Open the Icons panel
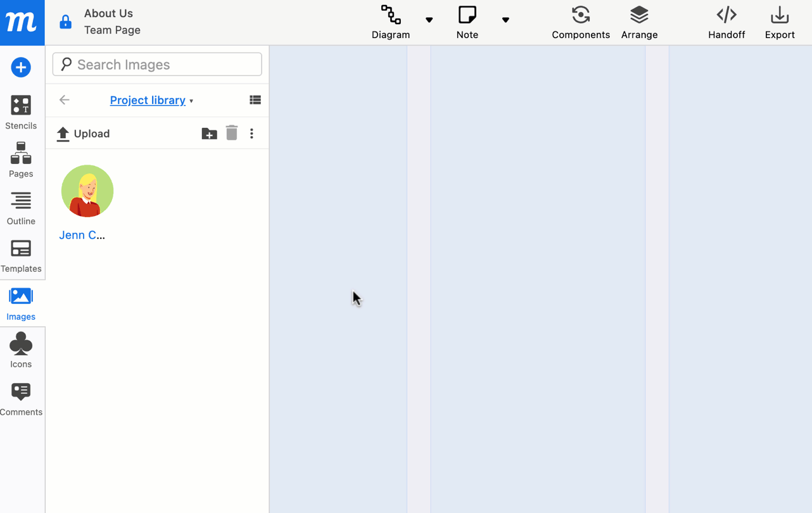 pos(21,349)
